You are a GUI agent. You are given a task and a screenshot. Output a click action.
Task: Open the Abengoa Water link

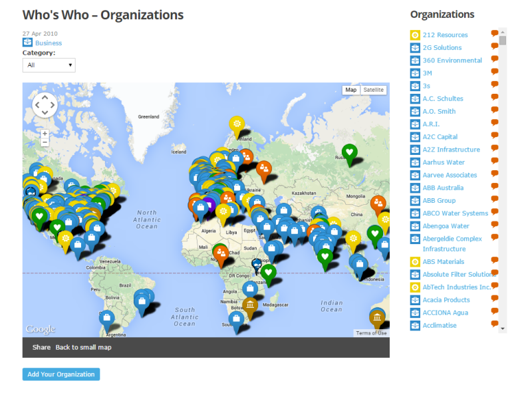coord(446,226)
